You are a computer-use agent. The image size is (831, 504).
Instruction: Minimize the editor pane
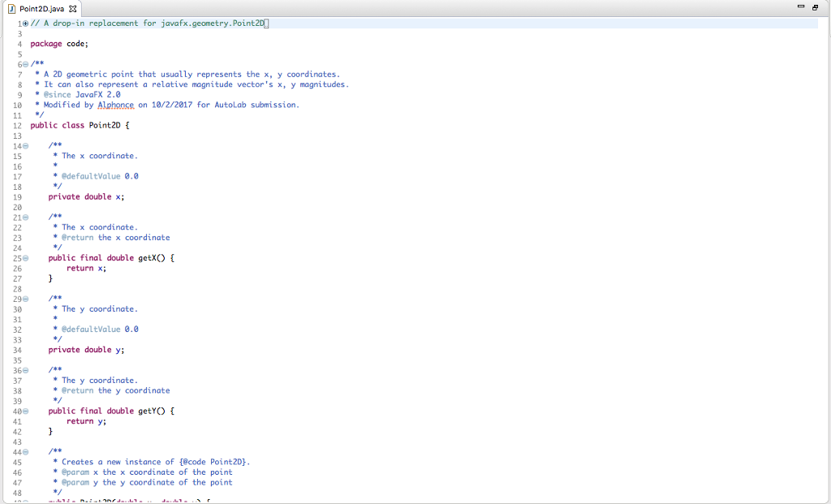801,6
